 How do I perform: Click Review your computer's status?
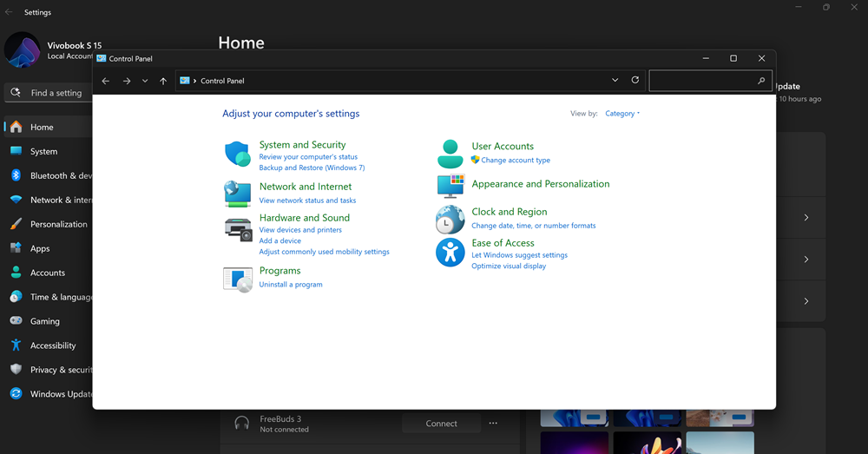(x=308, y=156)
